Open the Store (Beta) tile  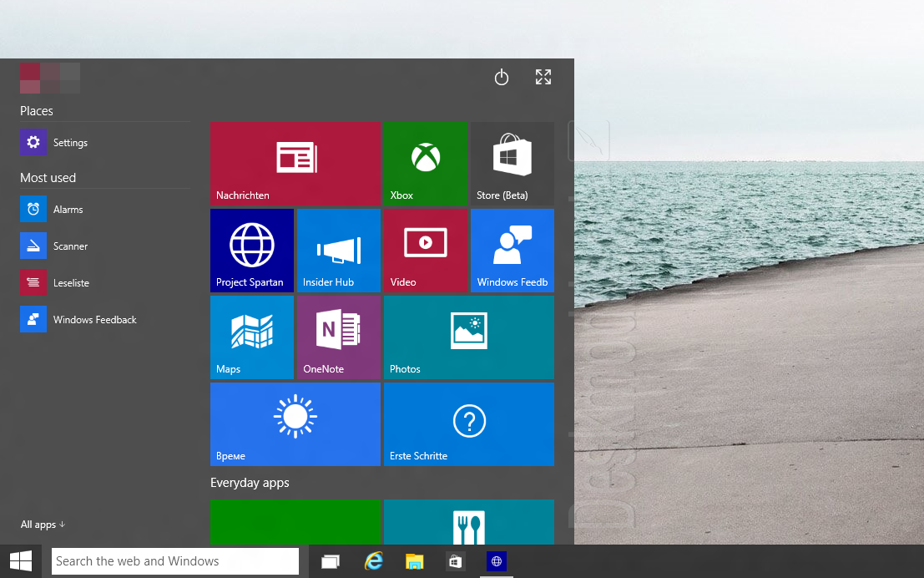tap(512, 164)
